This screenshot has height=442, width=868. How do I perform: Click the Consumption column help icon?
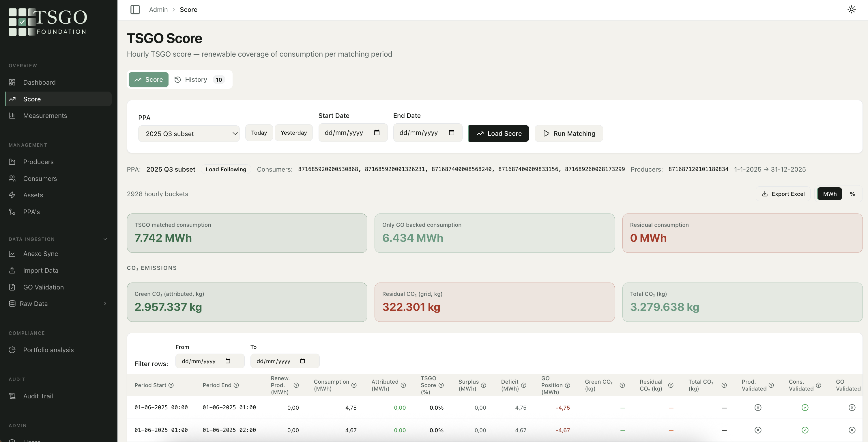pyautogui.click(x=354, y=385)
